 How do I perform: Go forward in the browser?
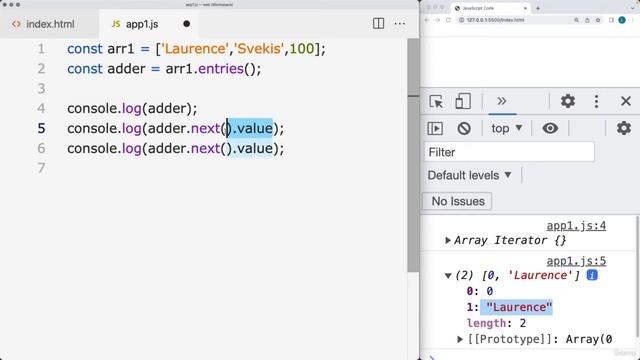click(x=437, y=20)
